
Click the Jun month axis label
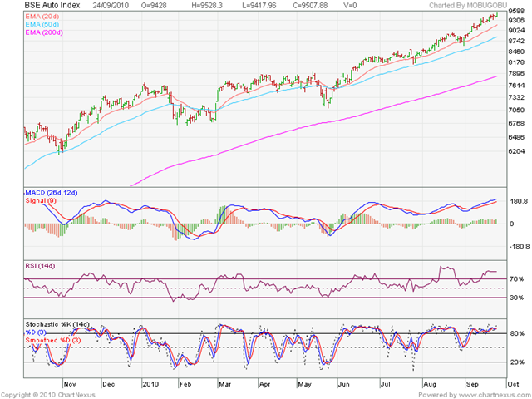click(343, 384)
